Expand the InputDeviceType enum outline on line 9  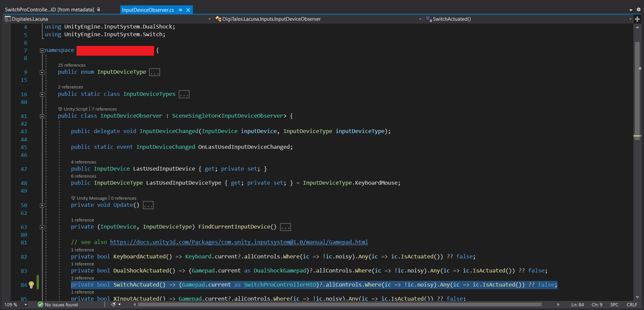pos(42,72)
